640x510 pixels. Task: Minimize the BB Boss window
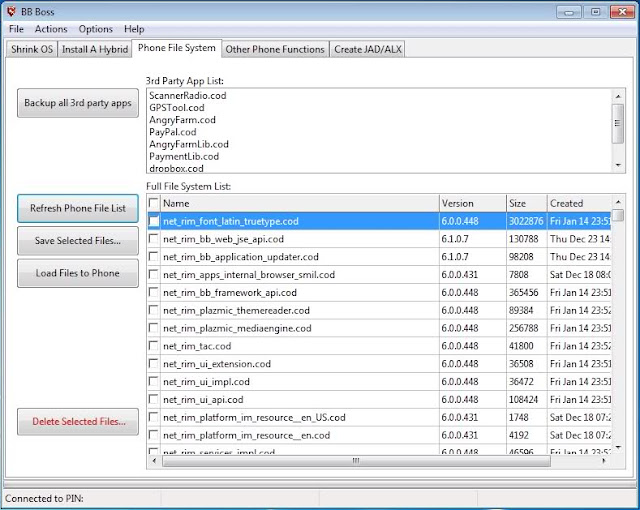click(x=569, y=12)
